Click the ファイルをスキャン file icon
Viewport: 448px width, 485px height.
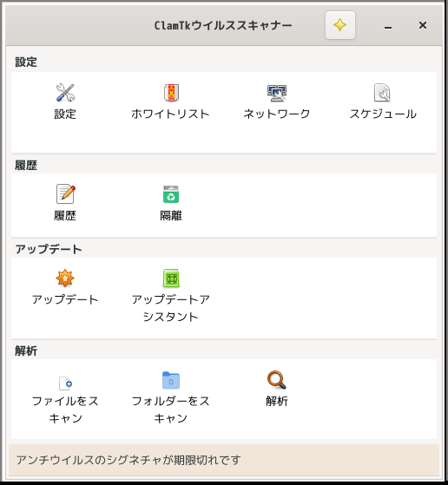[x=65, y=383]
